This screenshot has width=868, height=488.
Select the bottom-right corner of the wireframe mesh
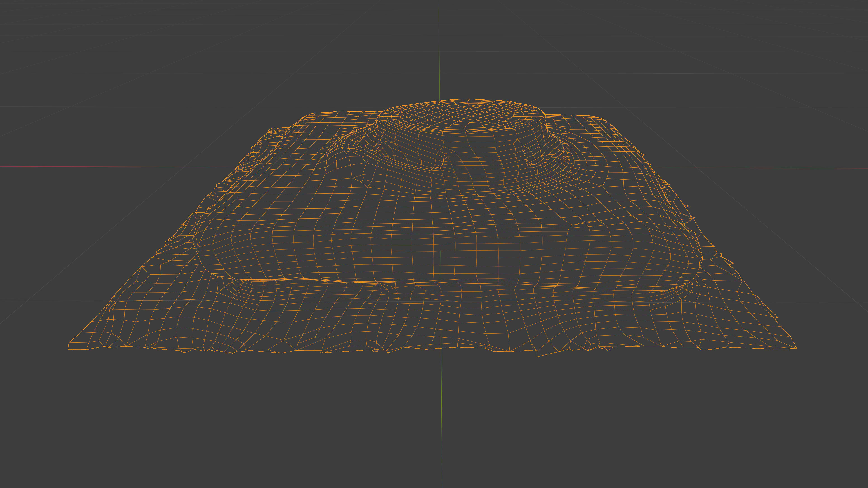click(x=796, y=348)
